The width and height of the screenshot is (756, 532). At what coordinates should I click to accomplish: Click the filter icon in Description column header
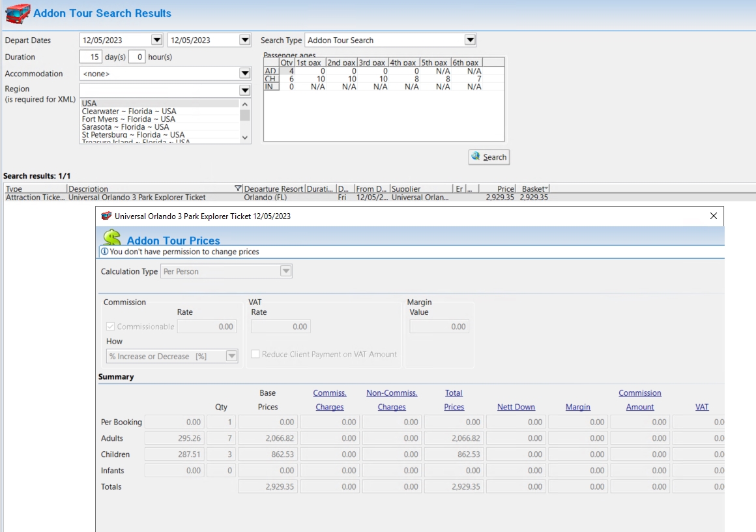coord(238,189)
